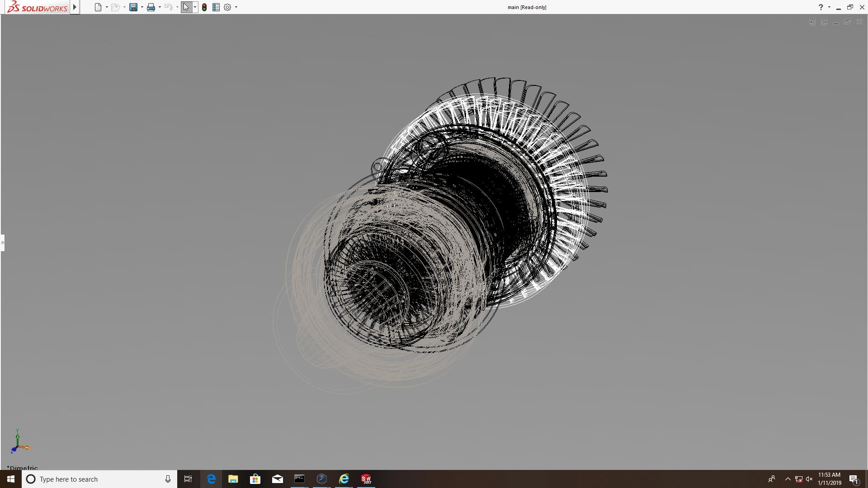Expand the SolidWorks menu flyout arrow
Image resolution: width=868 pixels, height=488 pixels.
[x=75, y=7]
